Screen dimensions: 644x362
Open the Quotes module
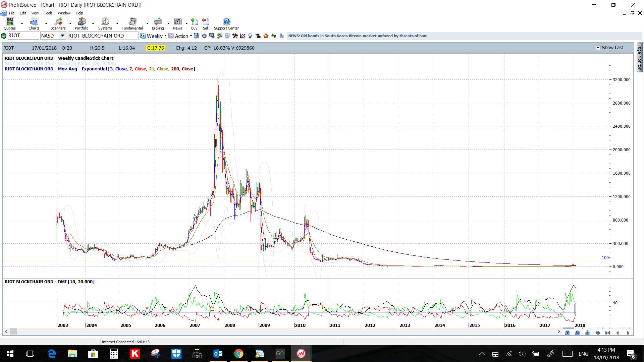tap(10, 24)
